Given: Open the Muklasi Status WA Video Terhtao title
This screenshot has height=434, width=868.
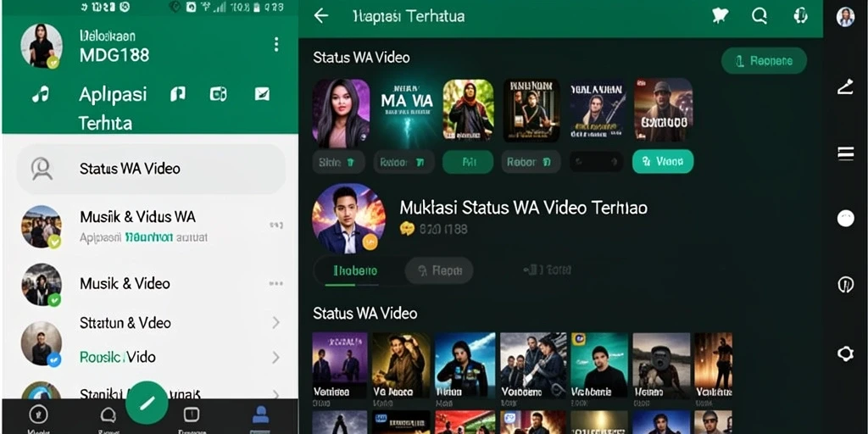Looking at the screenshot, I should [x=523, y=209].
